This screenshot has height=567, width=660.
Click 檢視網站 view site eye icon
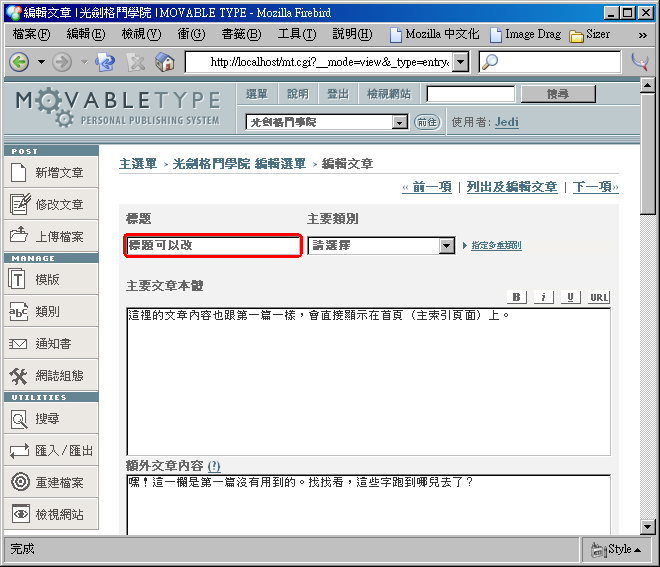coord(20,514)
